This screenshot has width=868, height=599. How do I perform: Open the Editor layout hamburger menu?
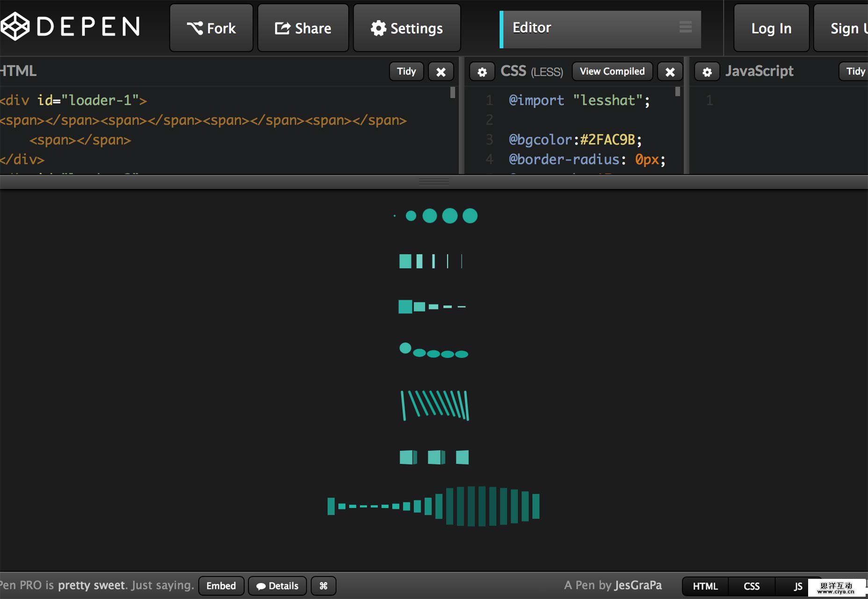[x=685, y=27]
